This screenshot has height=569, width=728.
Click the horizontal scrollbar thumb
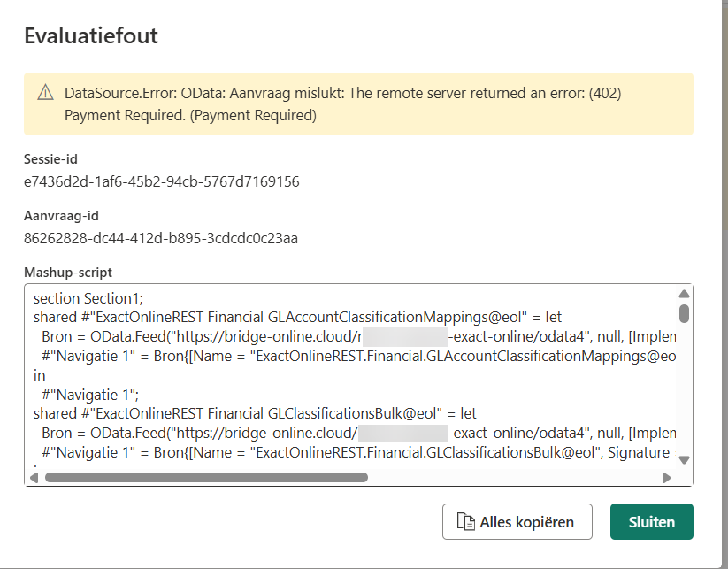coord(205,478)
